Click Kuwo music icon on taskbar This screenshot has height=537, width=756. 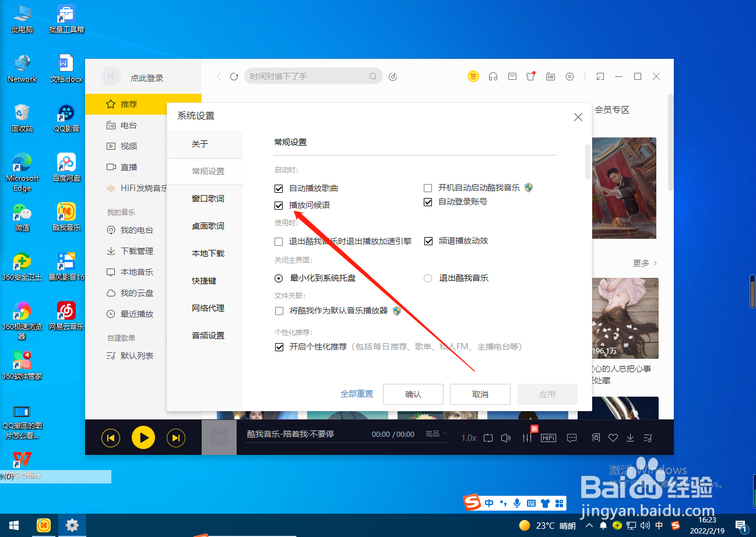(x=44, y=525)
